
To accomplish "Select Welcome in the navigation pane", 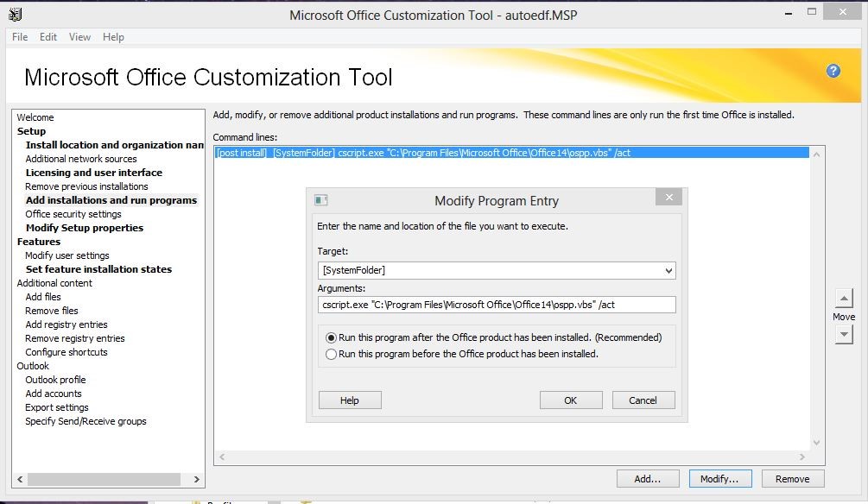I will [x=35, y=117].
